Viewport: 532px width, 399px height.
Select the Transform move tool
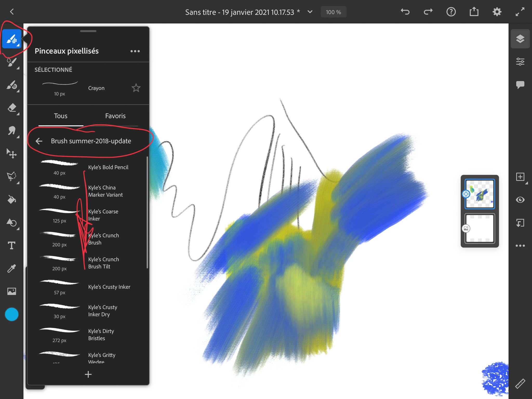click(x=12, y=154)
